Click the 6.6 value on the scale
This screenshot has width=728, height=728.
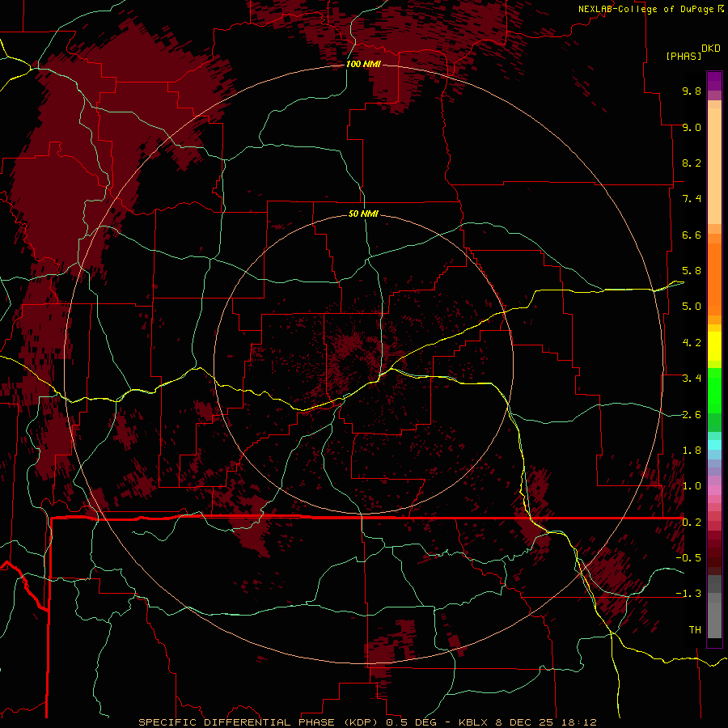point(692,235)
